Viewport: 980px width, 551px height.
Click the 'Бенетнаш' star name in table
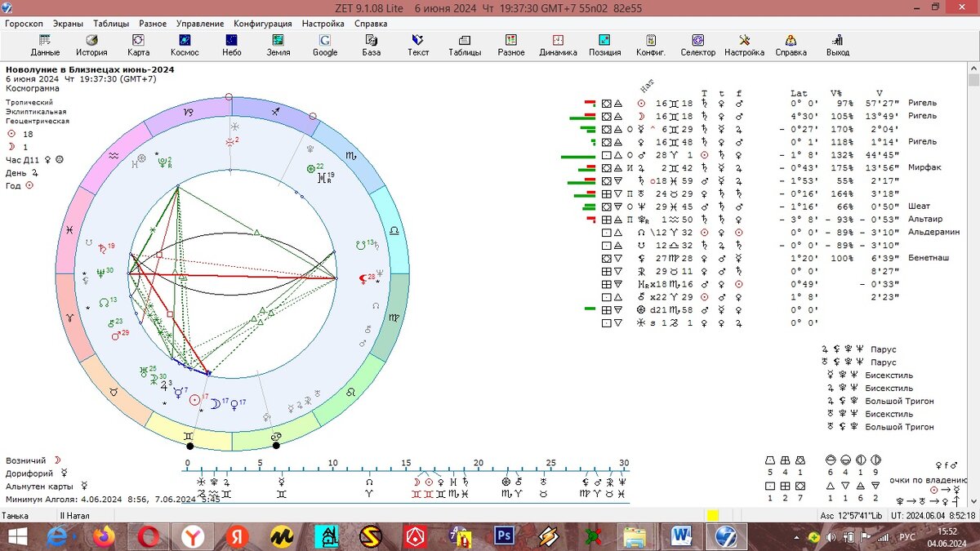point(929,258)
